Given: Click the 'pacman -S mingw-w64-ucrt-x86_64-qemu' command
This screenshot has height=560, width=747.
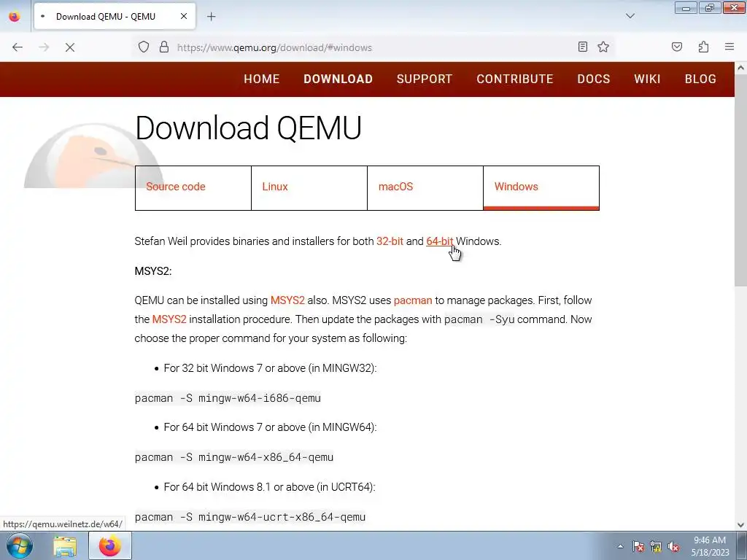Looking at the screenshot, I should (x=250, y=517).
